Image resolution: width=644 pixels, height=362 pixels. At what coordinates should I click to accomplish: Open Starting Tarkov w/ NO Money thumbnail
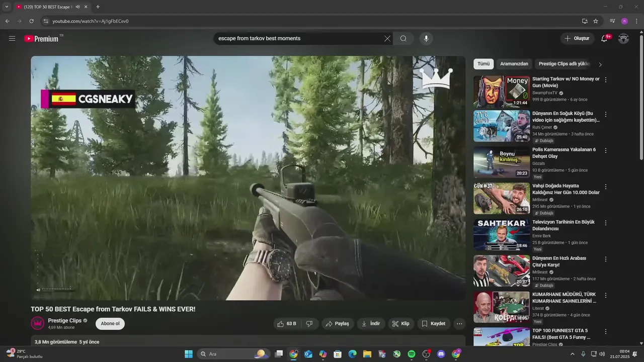(x=502, y=92)
